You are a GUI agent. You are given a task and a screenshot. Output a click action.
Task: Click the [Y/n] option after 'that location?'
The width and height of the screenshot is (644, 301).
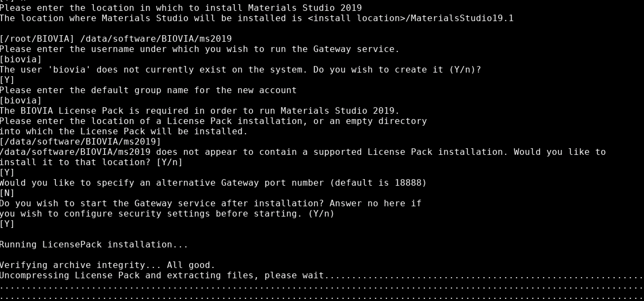click(x=170, y=162)
